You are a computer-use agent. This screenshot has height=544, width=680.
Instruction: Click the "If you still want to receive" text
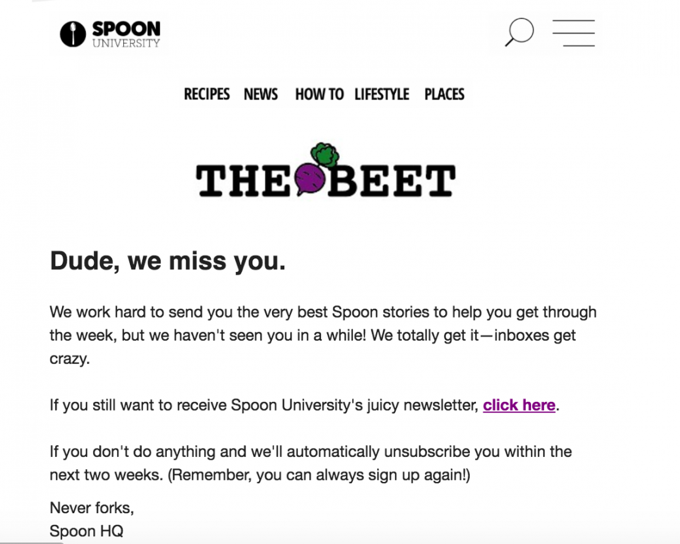click(x=265, y=405)
